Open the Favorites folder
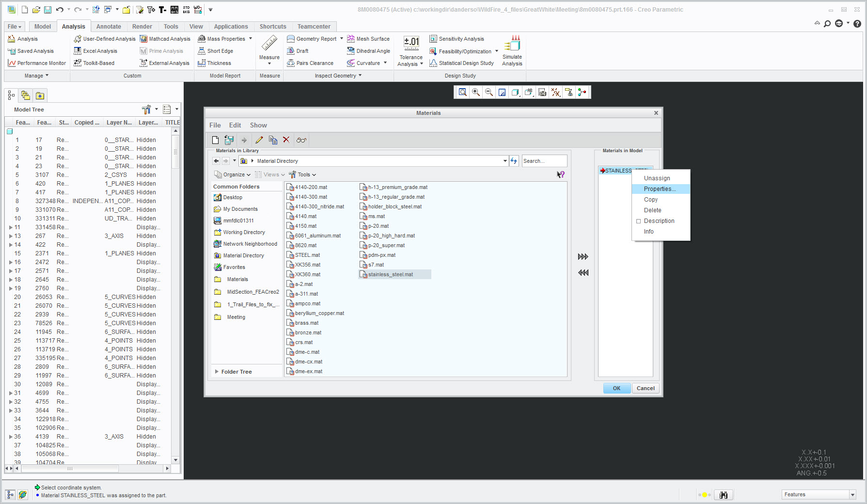The height and width of the screenshot is (504, 867). point(229,267)
